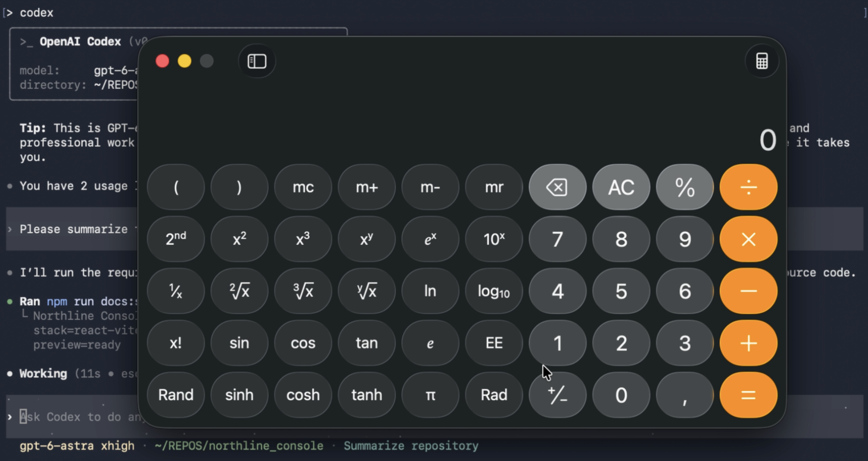Add value to memory with m+

point(367,187)
